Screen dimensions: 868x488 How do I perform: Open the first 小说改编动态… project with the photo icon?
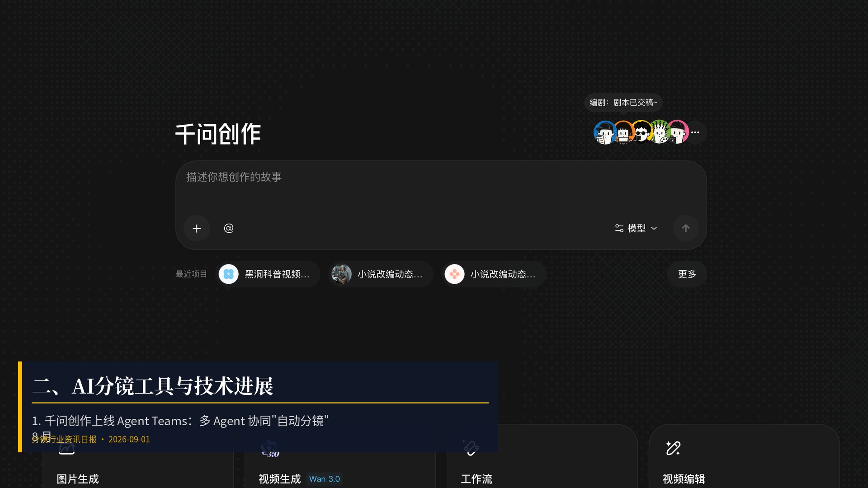coord(381,274)
